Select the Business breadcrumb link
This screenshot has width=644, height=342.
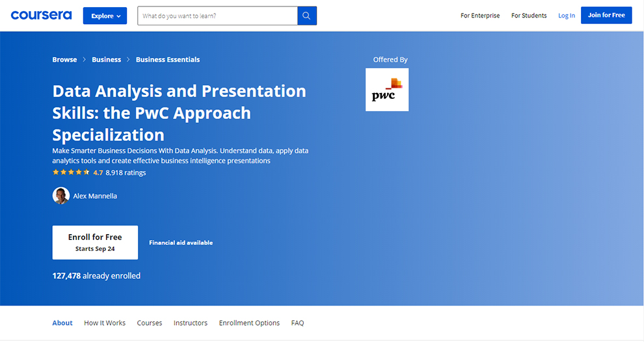(x=106, y=60)
